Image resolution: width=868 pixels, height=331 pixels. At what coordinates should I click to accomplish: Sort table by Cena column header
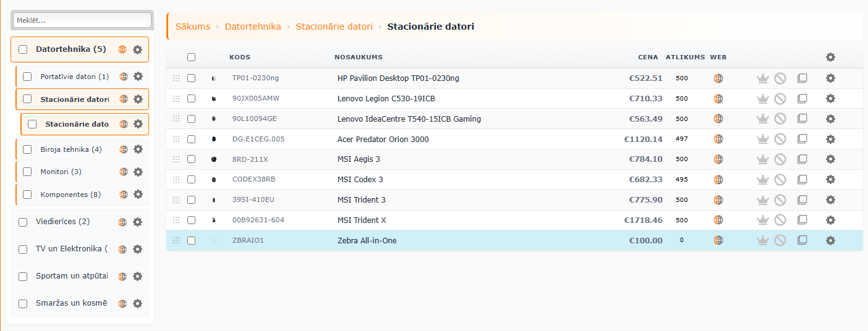[x=648, y=57]
